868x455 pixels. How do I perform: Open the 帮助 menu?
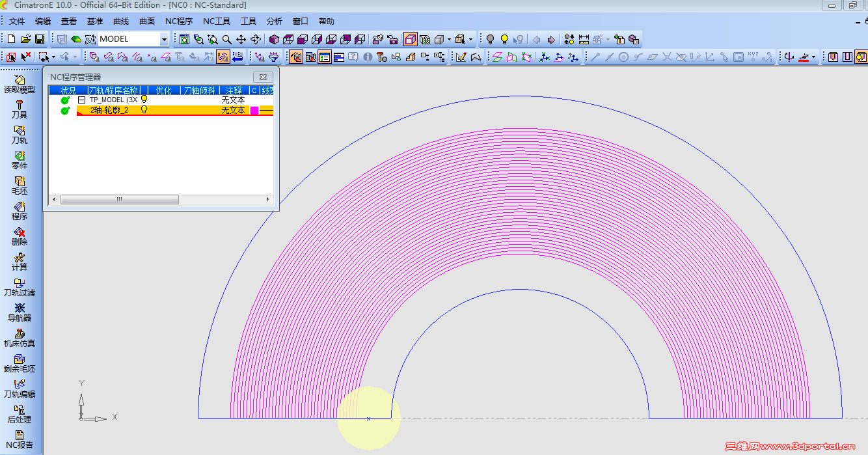point(327,21)
